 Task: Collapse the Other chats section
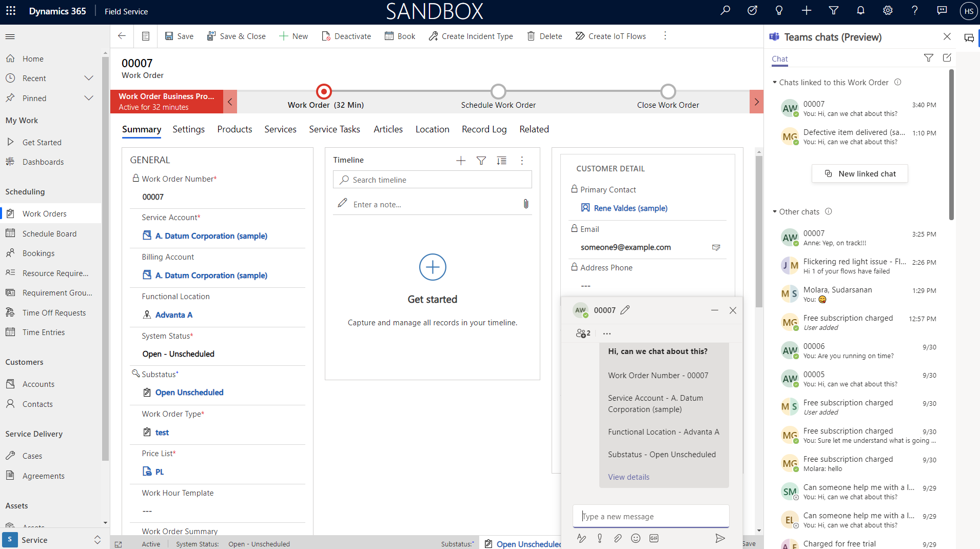tap(775, 211)
